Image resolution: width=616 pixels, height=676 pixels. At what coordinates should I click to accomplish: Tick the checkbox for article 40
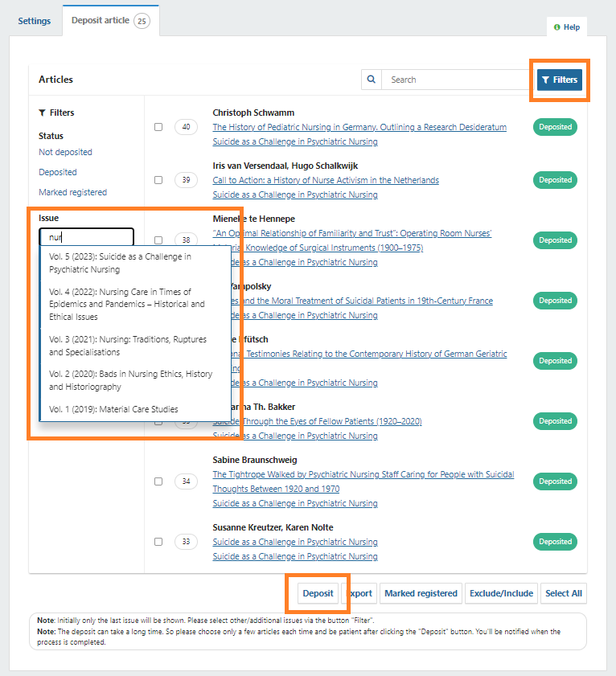pos(158,127)
